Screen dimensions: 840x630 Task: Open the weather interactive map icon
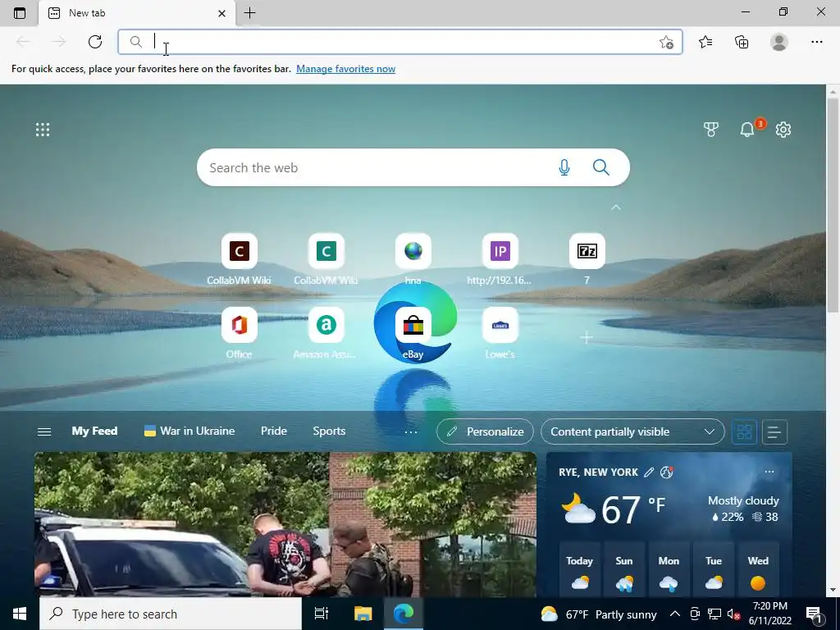point(666,472)
